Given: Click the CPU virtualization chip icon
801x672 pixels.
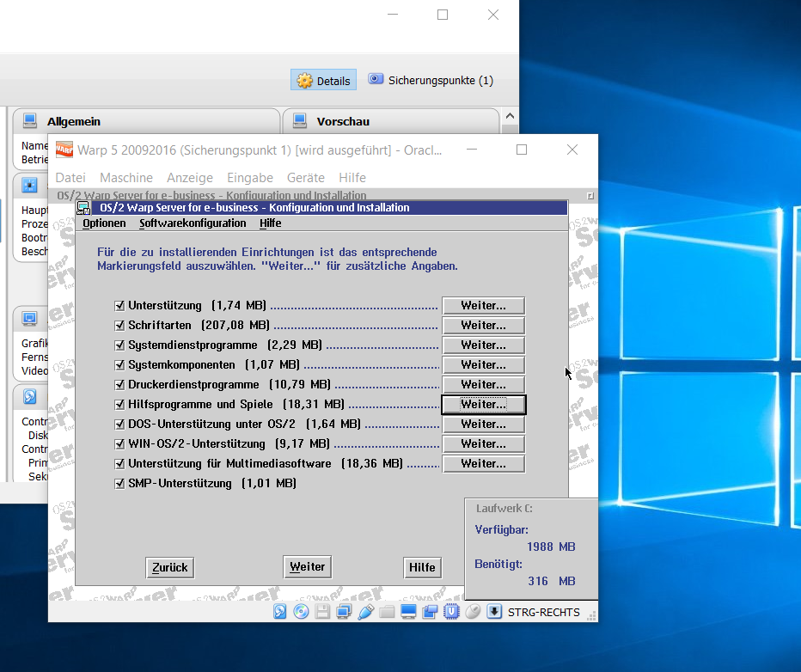Looking at the screenshot, I should [x=451, y=611].
